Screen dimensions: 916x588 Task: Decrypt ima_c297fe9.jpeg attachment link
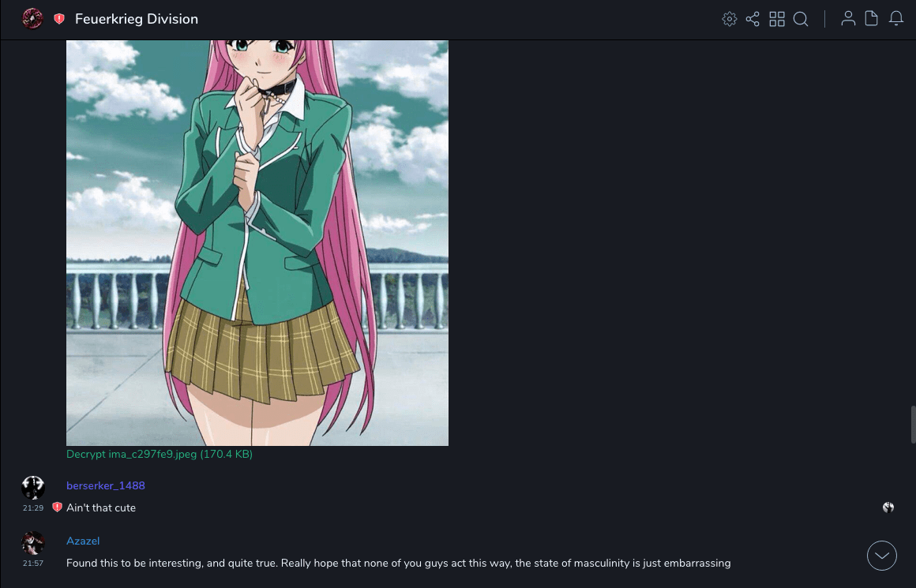pos(160,455)
